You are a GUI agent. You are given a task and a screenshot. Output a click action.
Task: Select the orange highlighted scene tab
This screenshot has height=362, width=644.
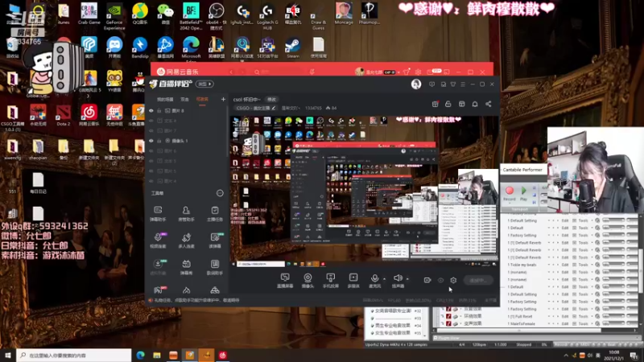(x=202, y=99)
